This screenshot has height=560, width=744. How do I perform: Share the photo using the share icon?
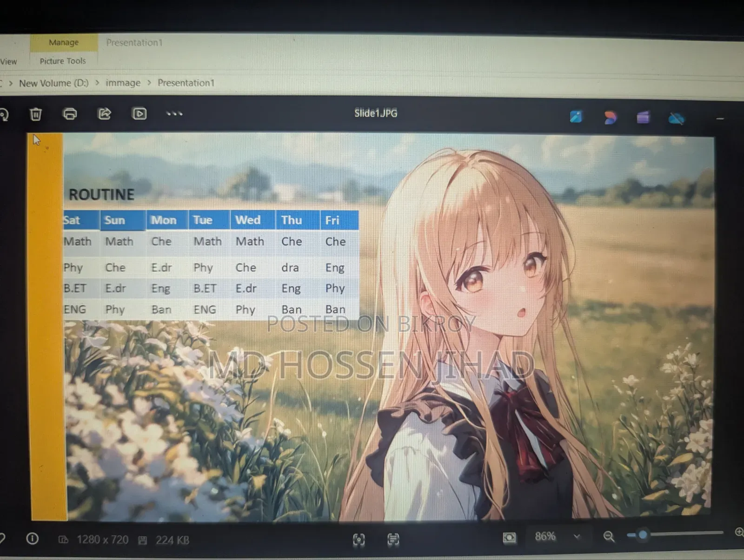tap(105, 113)
